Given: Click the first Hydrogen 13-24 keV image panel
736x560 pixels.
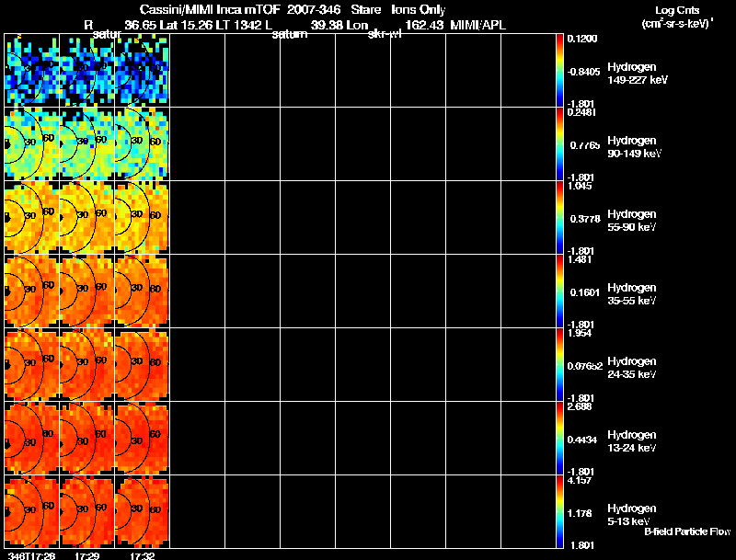Looking at the screenshot, I should 31,438.
